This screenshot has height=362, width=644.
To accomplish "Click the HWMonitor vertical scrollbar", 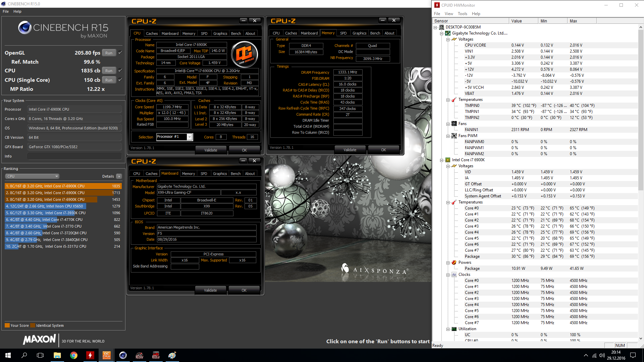I will (641, 111).
